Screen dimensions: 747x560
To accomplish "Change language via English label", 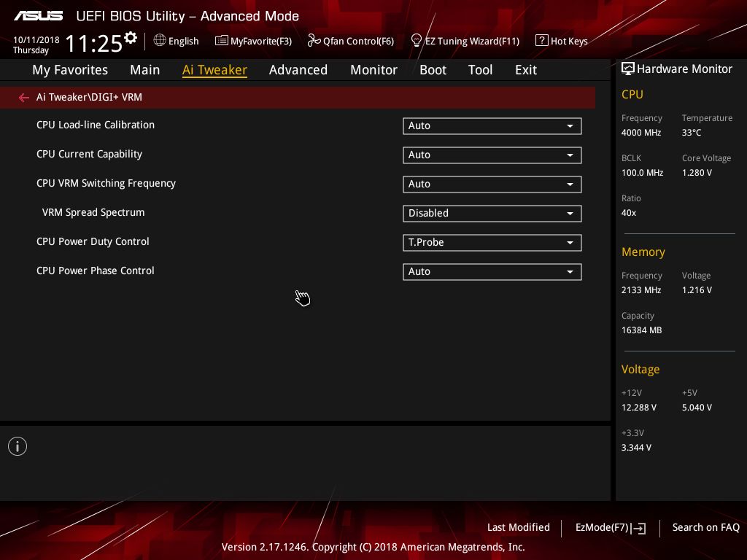I will click(183, 41).
